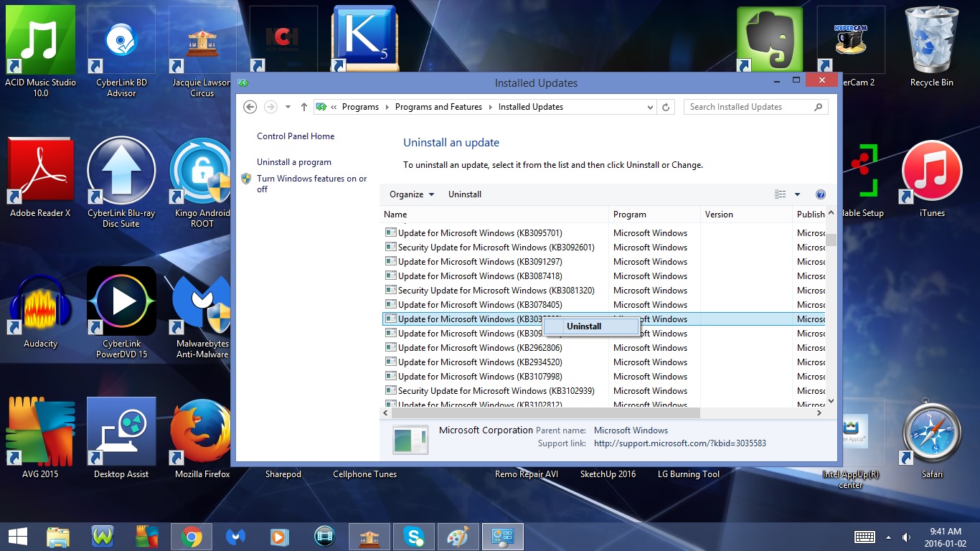Sort by the Version column header

pyautogui.click(x=746, y=215)
